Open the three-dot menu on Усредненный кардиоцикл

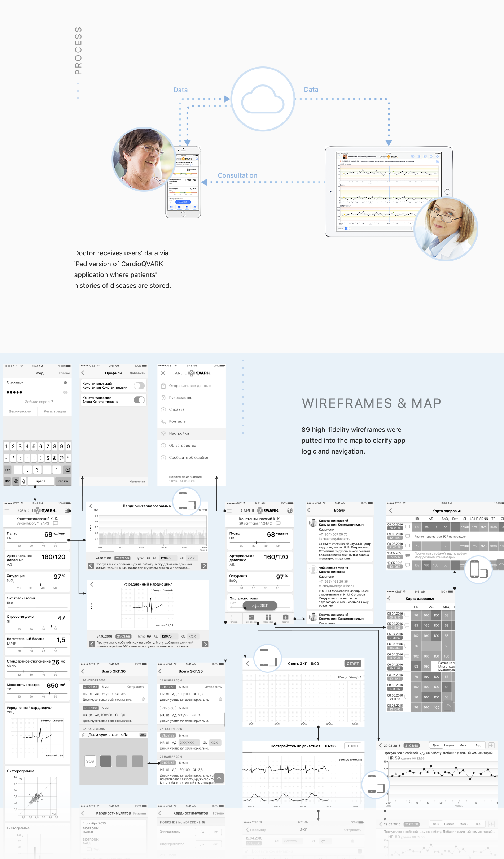coord(92,606)
